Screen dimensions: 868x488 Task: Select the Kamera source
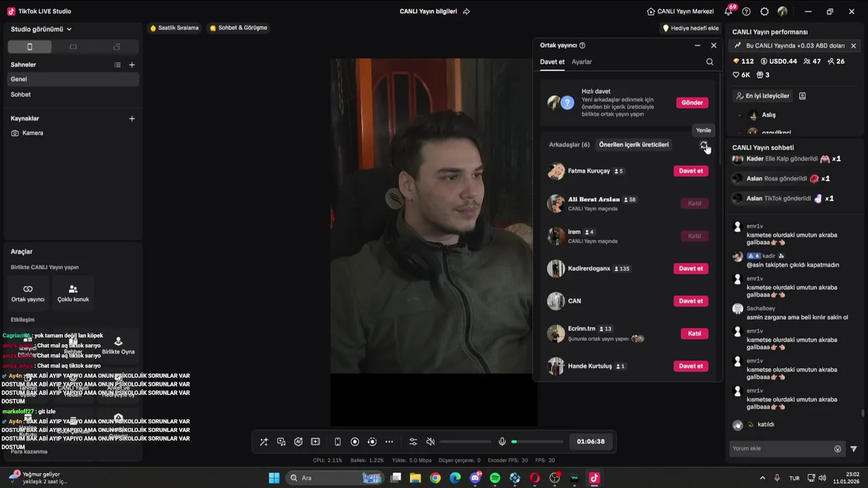[x=72, y=134]
